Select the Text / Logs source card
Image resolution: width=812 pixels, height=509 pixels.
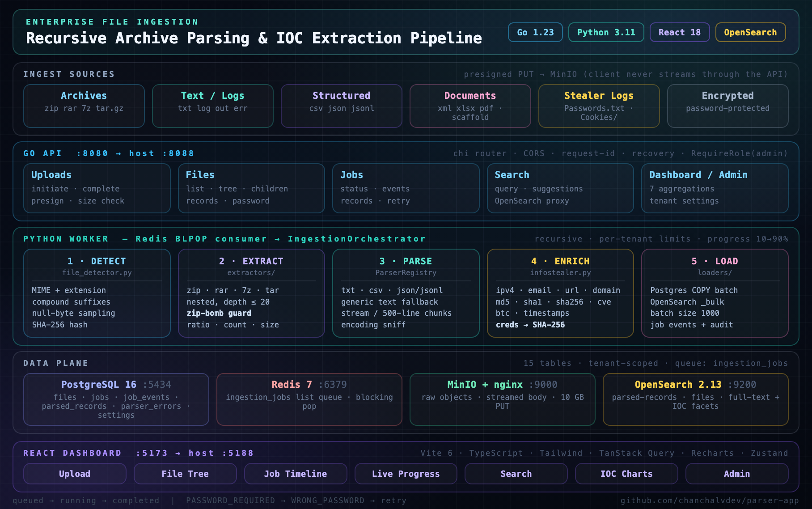tap(213, 106)
